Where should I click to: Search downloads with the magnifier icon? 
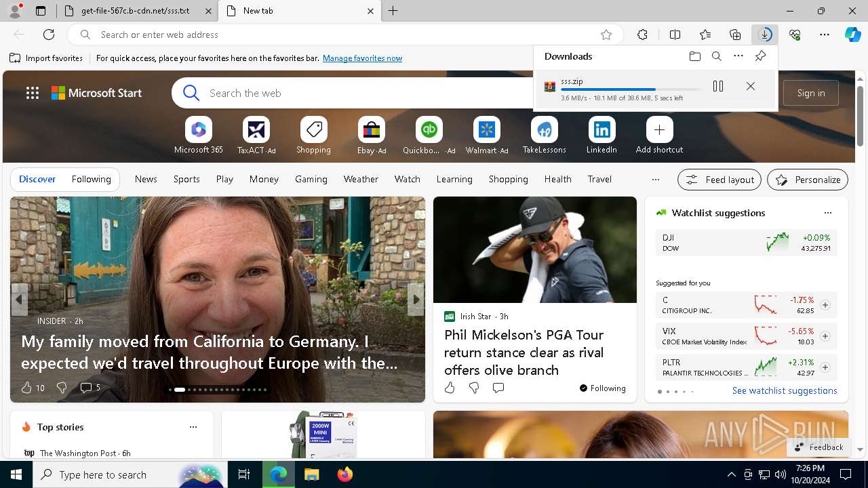coord(717,56)
